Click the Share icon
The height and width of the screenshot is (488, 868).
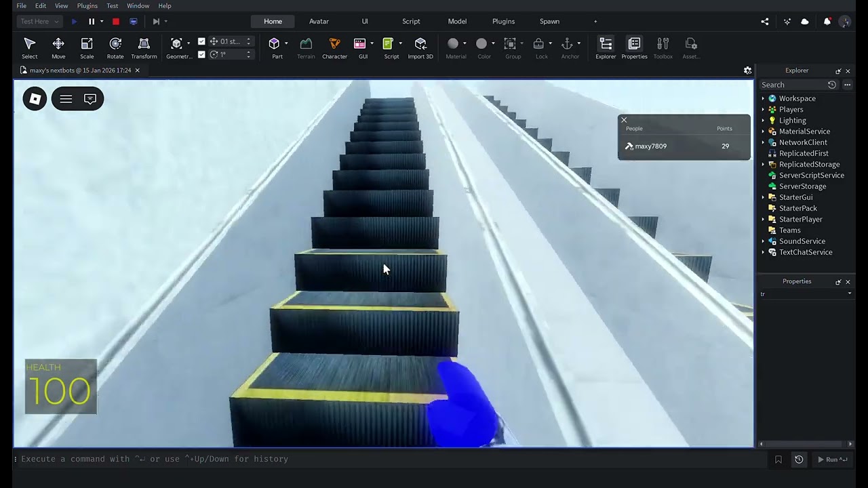click(765, 22)
